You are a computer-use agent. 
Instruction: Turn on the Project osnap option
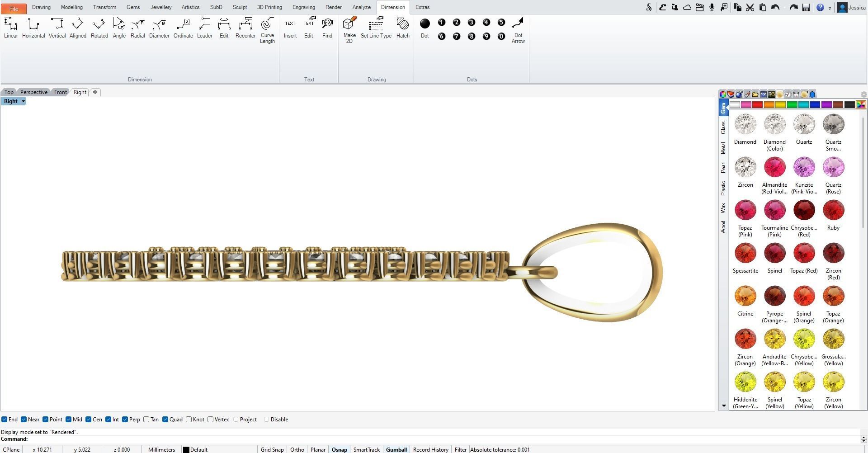236,420
